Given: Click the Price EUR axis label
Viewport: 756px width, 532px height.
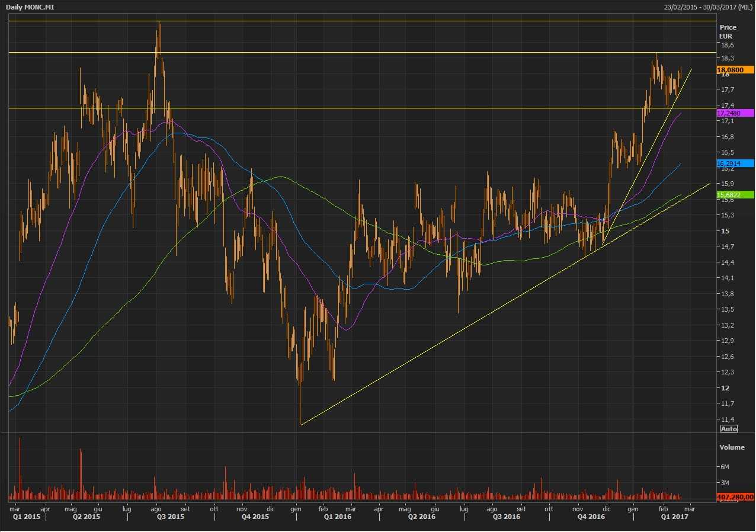Looking at the screenshot, I should pos(728,31).
